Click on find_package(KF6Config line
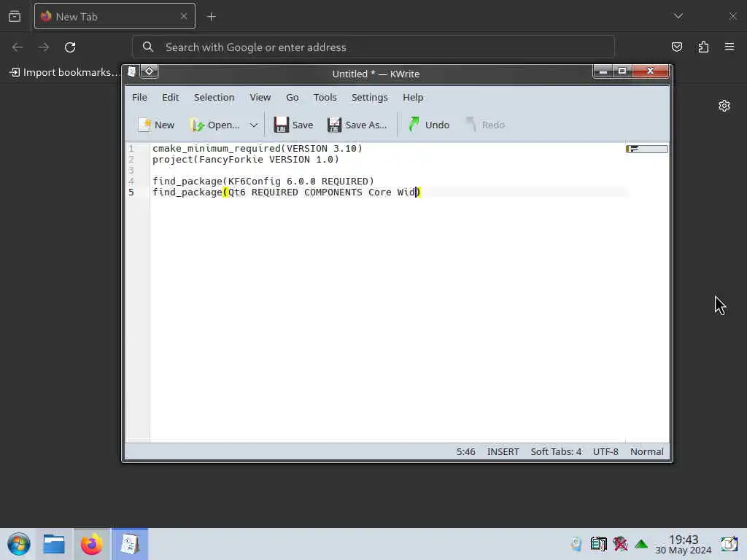Image resolution: width=747 pixels, height=560 pixels. coord(263,182)
